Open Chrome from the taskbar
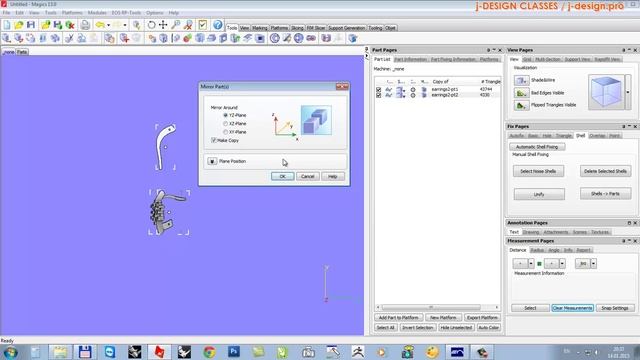This screenshot has width=640, height=360. (x=209, y=352)
